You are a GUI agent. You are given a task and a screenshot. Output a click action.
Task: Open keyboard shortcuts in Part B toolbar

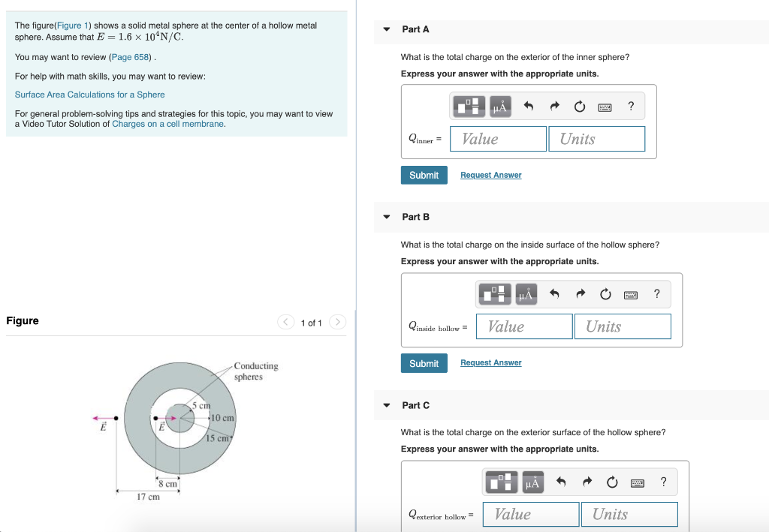point(631,295)
